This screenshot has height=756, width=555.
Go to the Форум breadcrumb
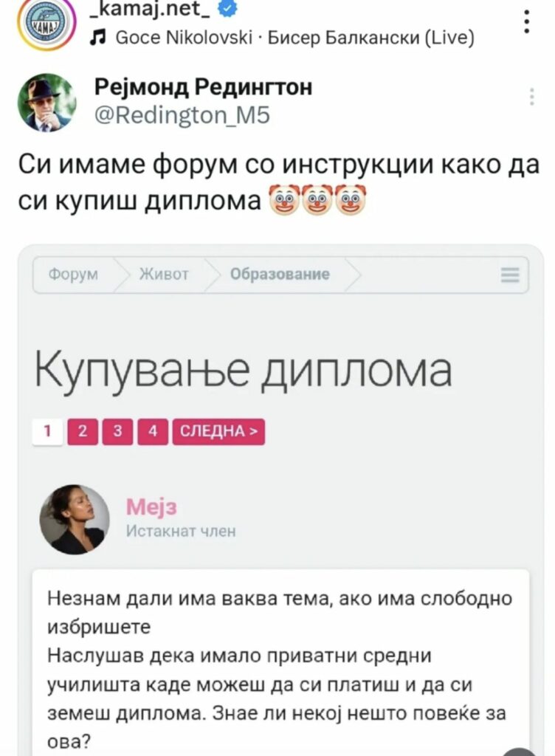click(x=73, y=275)
